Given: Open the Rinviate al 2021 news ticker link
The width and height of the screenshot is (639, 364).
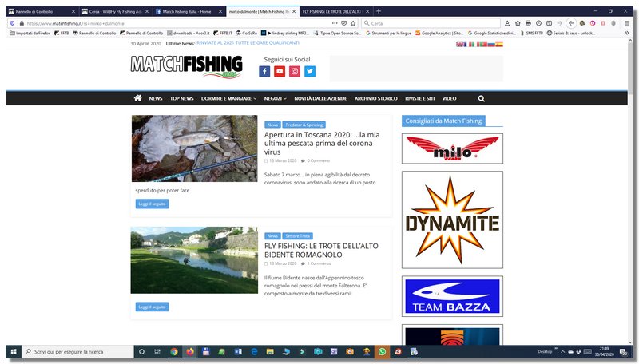Looking at the screenshot, I should [248, 43].
